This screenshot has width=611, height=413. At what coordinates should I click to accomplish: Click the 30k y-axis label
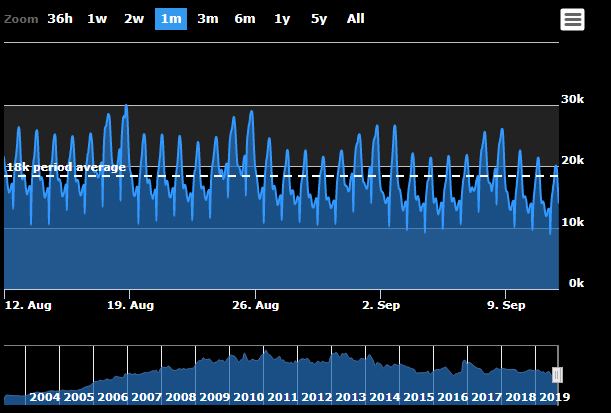[x=572, y=99]
